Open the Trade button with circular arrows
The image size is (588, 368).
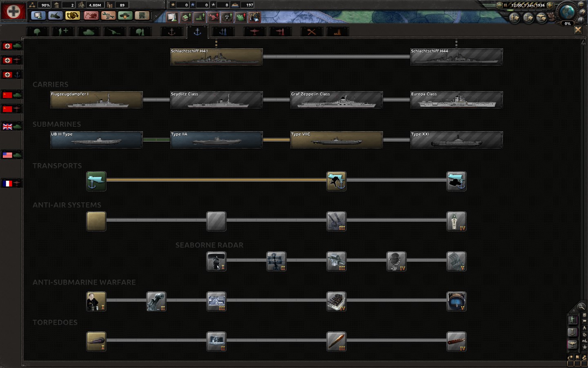pos(73,16)
